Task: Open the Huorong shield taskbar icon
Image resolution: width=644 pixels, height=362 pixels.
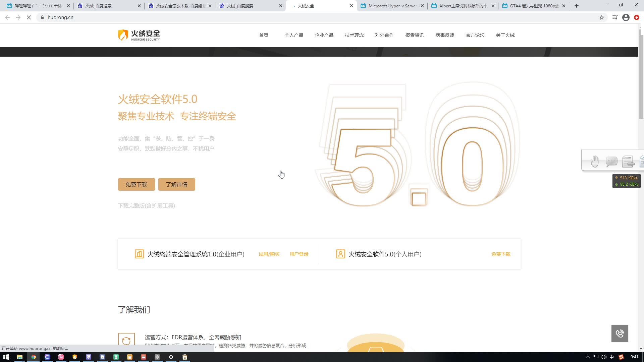Action: (75, 357)
